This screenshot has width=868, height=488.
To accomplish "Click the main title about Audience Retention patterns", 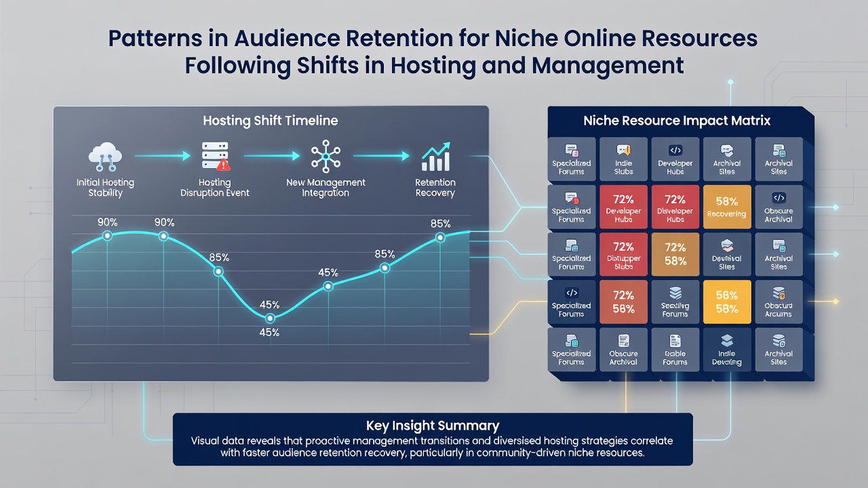I will tap(433, 52).
